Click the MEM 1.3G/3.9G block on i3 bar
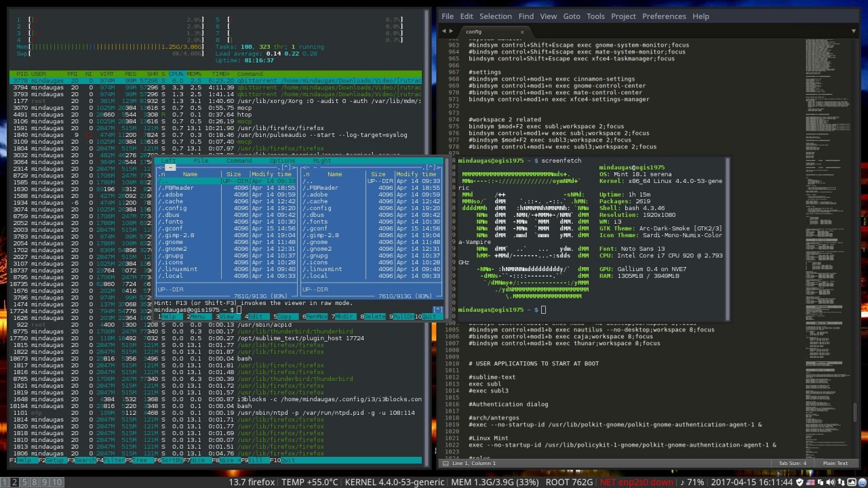Image resolution: width=868 pixels, height=488 pixels. (x=495, y=483)
